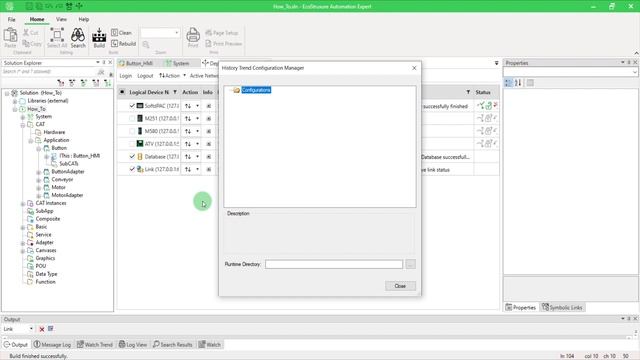This screenshot has height=360, width=640.
Task: Switch to the Watch Trend tab
Action: click(95, 345)
